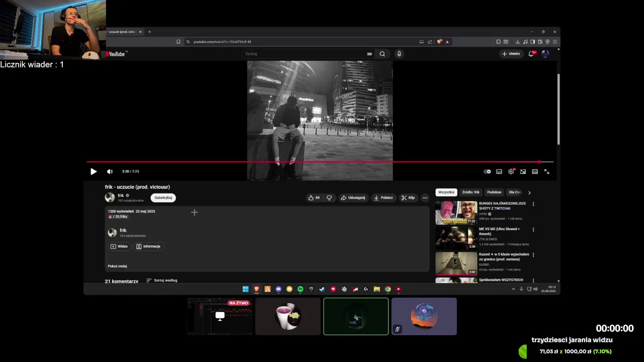Open the frik channel avatar
The image size is (644, 362).
click(x=110, y=198)
